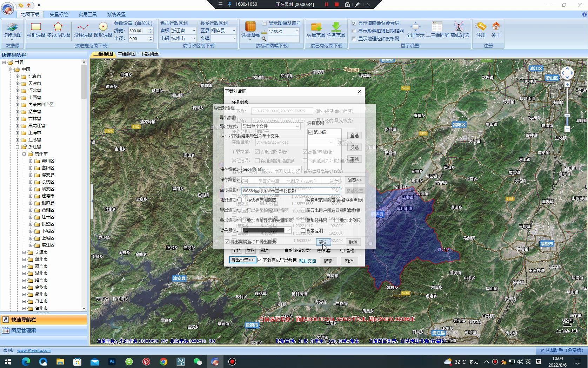Open the 关于 about icon

[496, 30]
